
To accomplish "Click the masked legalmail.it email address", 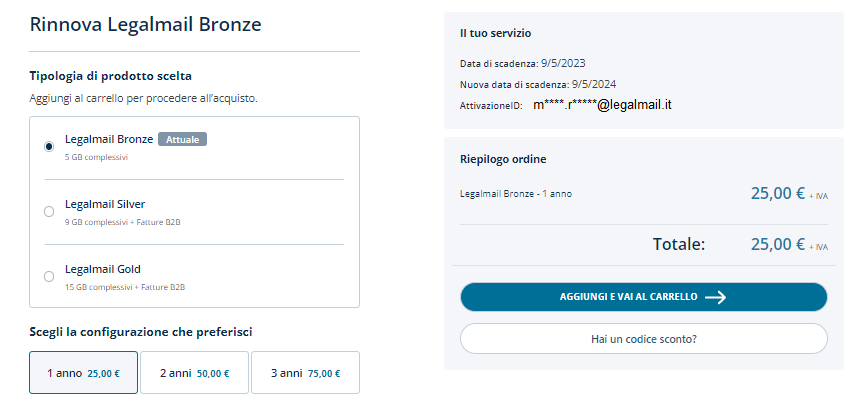I will 601,104.
